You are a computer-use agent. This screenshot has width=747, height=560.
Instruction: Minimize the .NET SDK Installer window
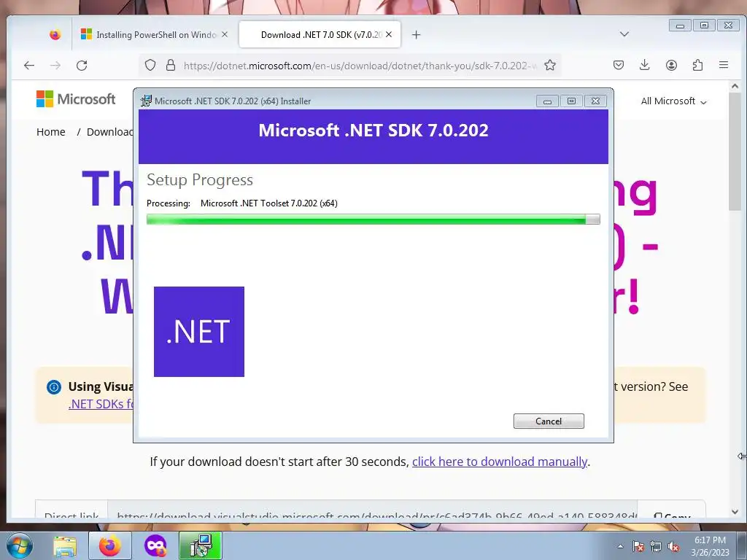tap(547, 101)
